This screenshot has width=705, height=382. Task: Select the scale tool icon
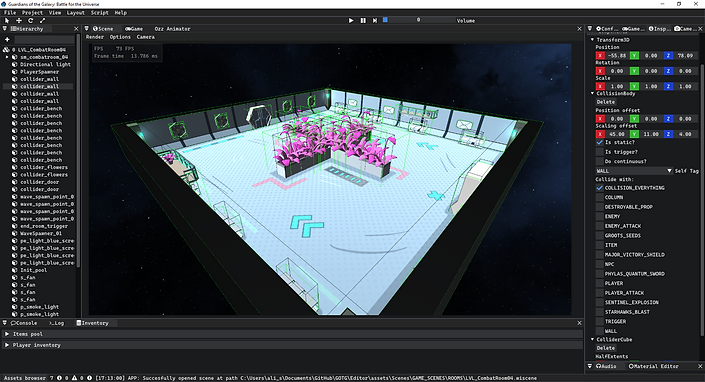coord(42,20)
